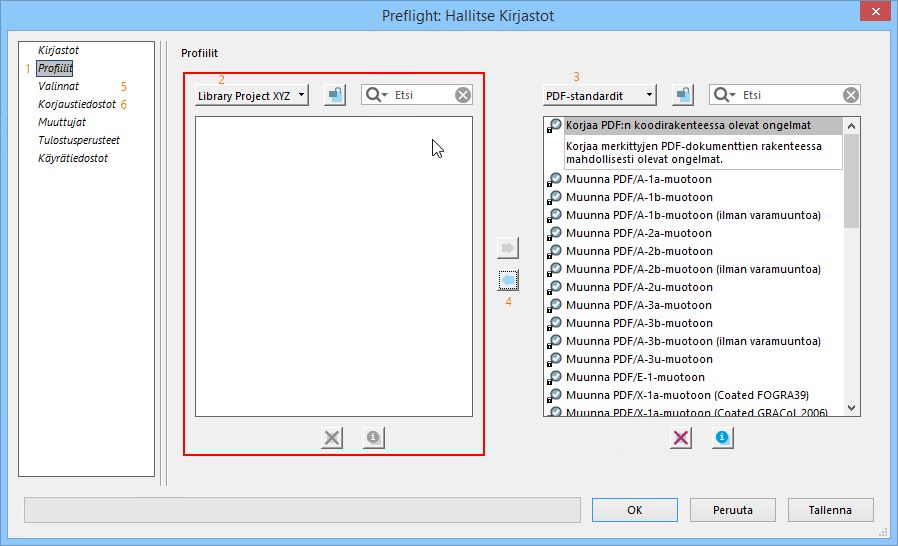Click the gray delete X under left list

[332, 438]
